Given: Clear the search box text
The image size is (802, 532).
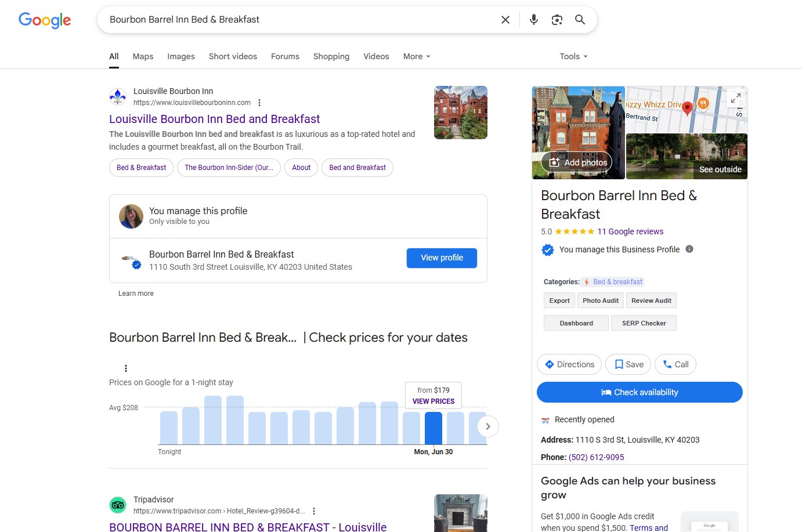Looking at the screenshot, I should click(505, 20).
